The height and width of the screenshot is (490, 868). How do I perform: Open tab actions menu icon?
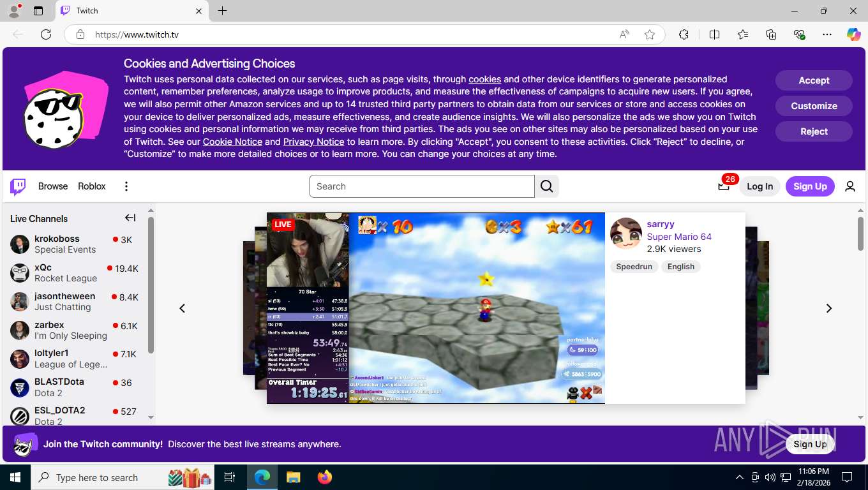click(38, 11)
